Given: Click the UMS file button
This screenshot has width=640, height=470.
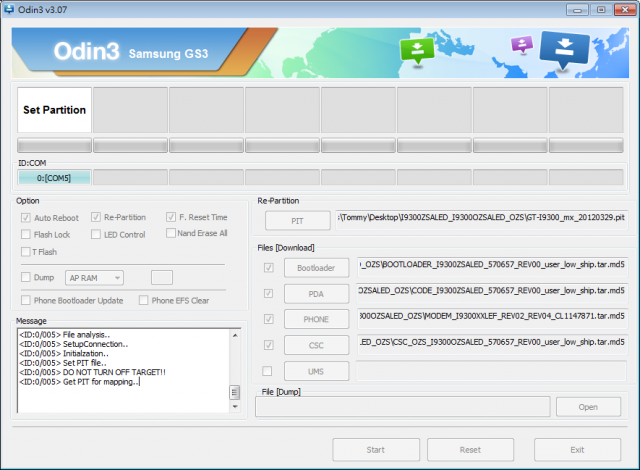Looking at the screenshot, I should click(x=316, y=371).
